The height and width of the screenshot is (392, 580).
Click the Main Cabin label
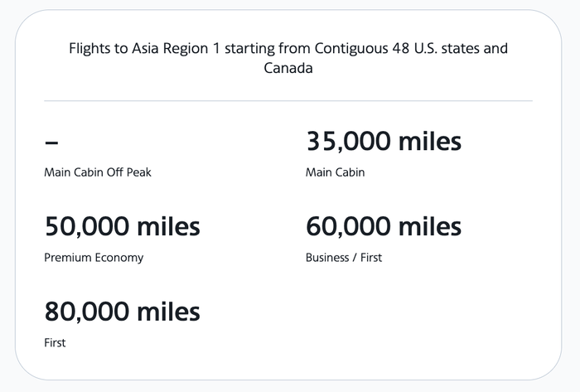click(x=335, y=172)
